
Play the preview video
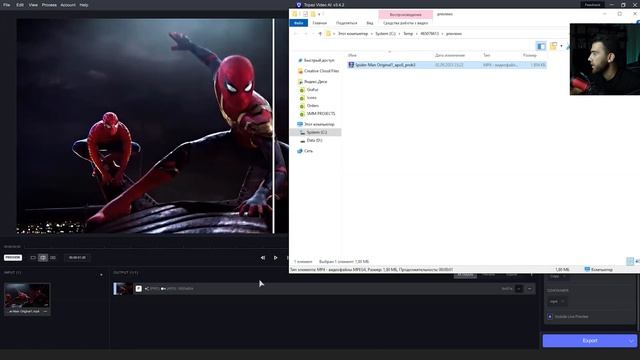coord(276,258)
